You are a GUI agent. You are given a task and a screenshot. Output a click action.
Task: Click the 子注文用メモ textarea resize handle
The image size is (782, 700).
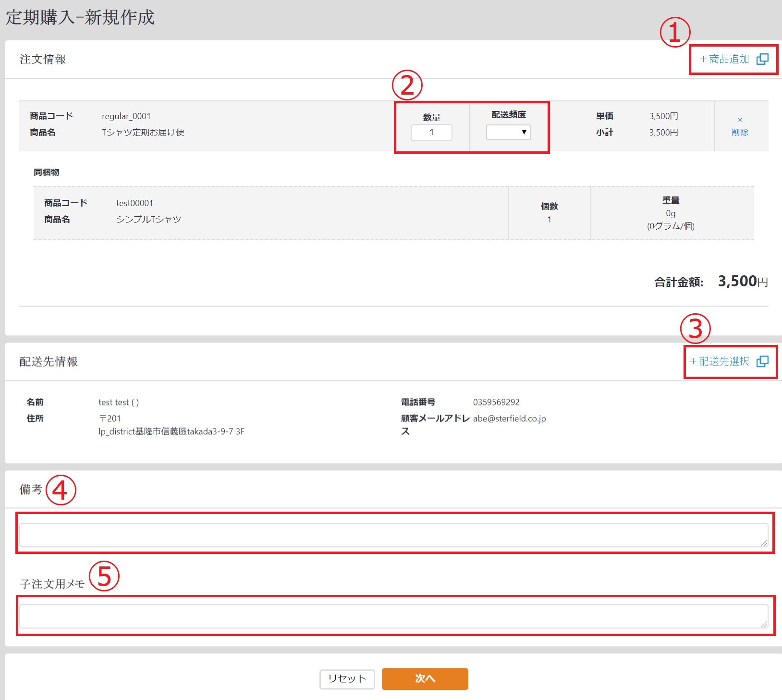764,624
